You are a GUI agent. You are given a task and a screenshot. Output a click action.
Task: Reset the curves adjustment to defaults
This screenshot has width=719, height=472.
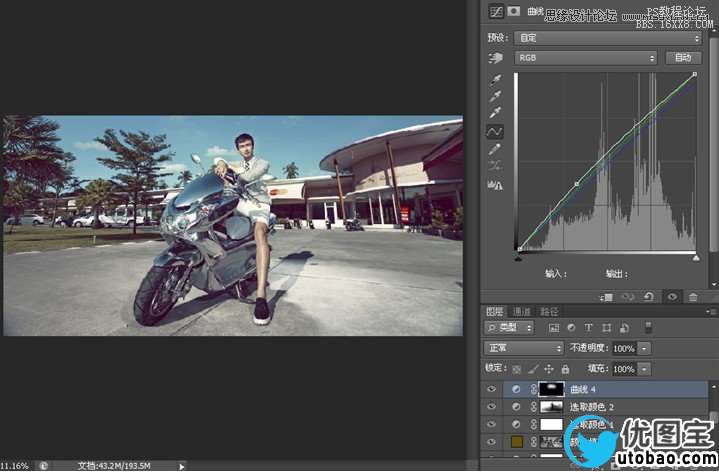tap(648, 297)
